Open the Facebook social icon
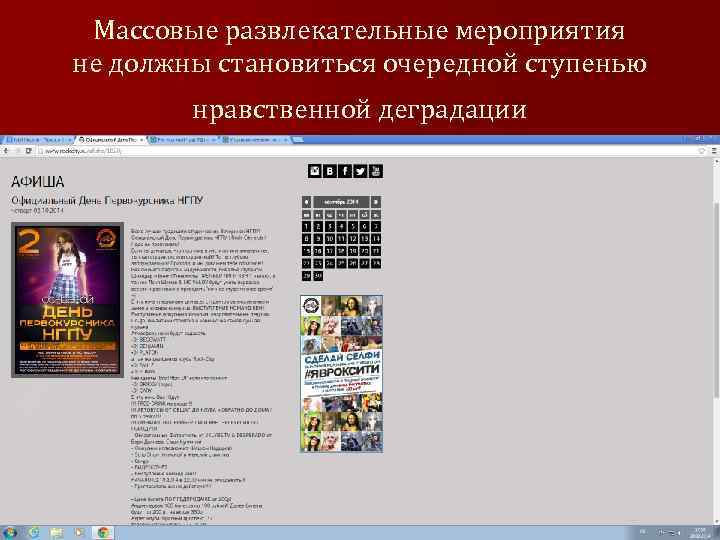This screenshot has width=720, height=540. 345,171
